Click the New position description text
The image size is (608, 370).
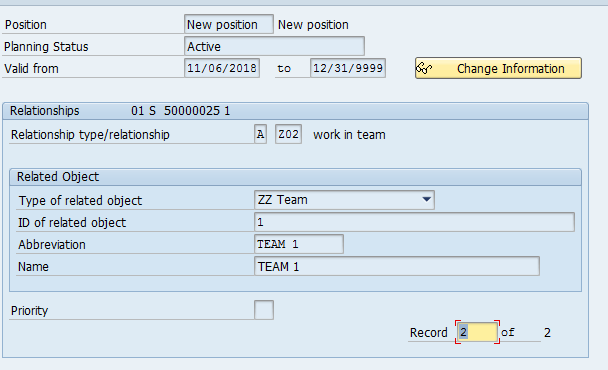coord(313,25)
